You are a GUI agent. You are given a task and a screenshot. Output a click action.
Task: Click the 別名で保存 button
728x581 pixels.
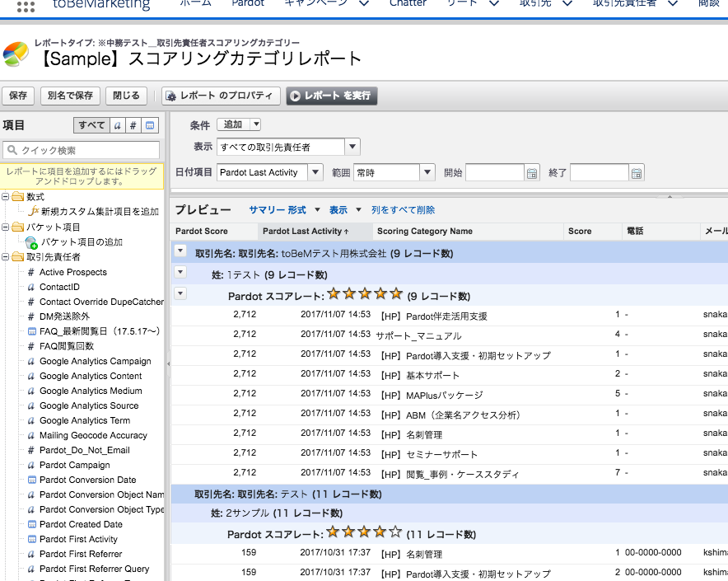coord(70,96)
